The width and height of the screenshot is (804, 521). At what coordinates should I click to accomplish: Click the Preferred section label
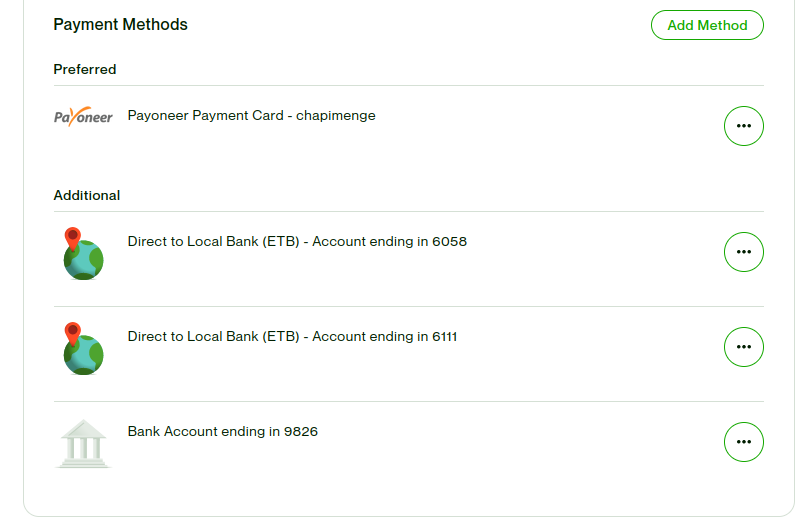click(85, 70)
